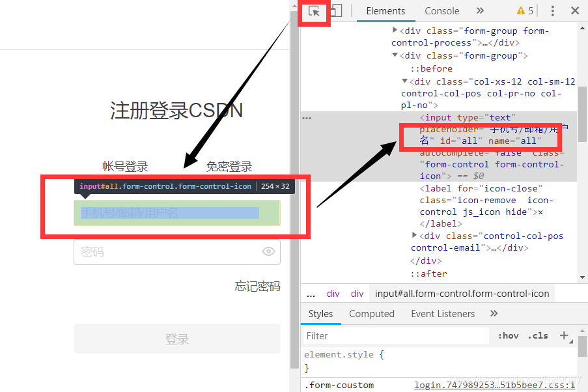Open the selected node's ellipsis actions

(307, 118)
